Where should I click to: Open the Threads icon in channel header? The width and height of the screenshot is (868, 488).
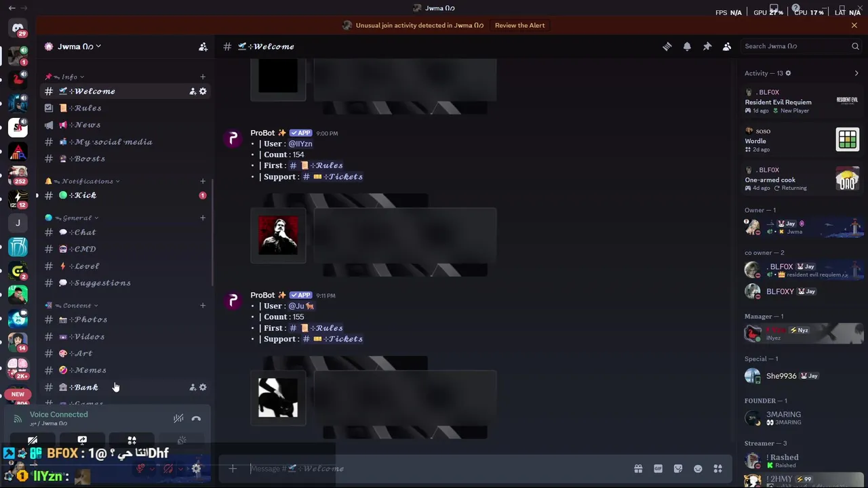[x=667, y=46]
